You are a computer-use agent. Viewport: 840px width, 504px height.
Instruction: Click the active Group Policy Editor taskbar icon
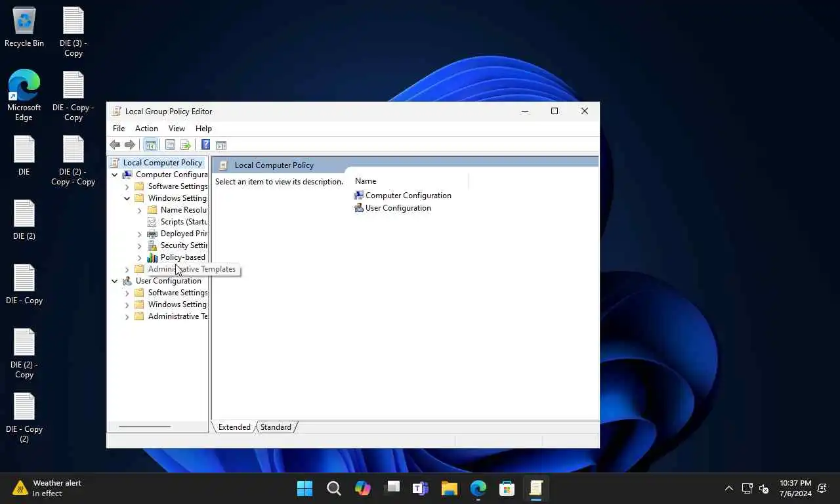536,488
